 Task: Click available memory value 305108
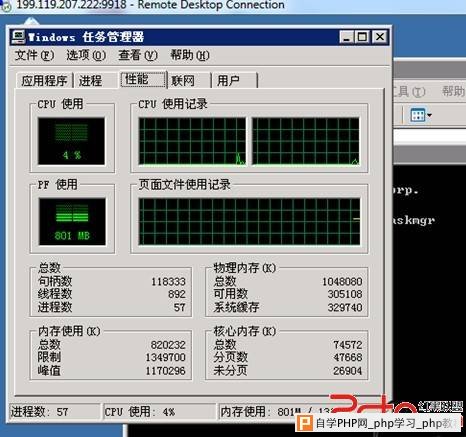345,294
